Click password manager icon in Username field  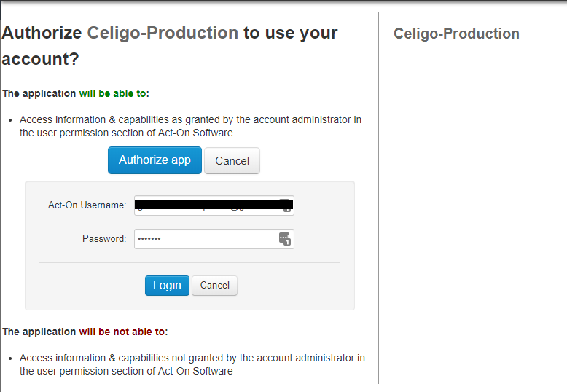(286, 205)
